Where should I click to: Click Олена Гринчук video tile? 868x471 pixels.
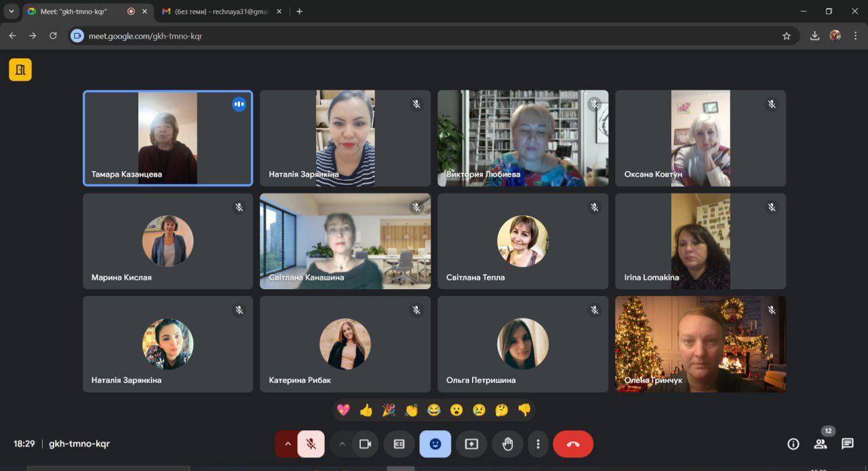pos(701,344)
